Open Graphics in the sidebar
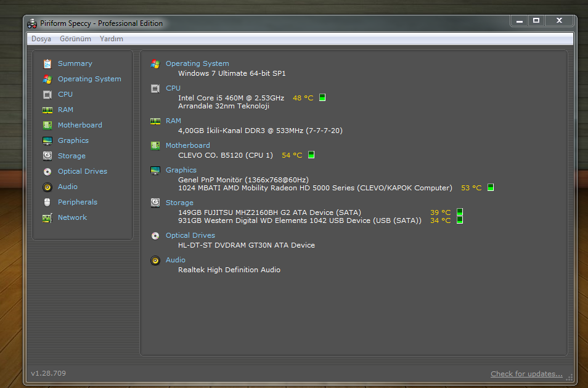Screen dimensions: 588x388 coord(73,140)
